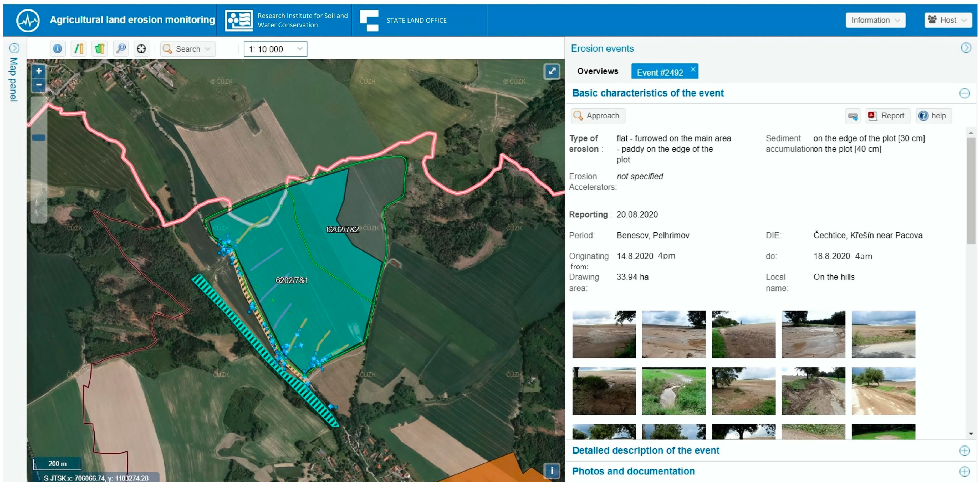
Task: Close the Event #2492 tab
Action: pos(693,69)
